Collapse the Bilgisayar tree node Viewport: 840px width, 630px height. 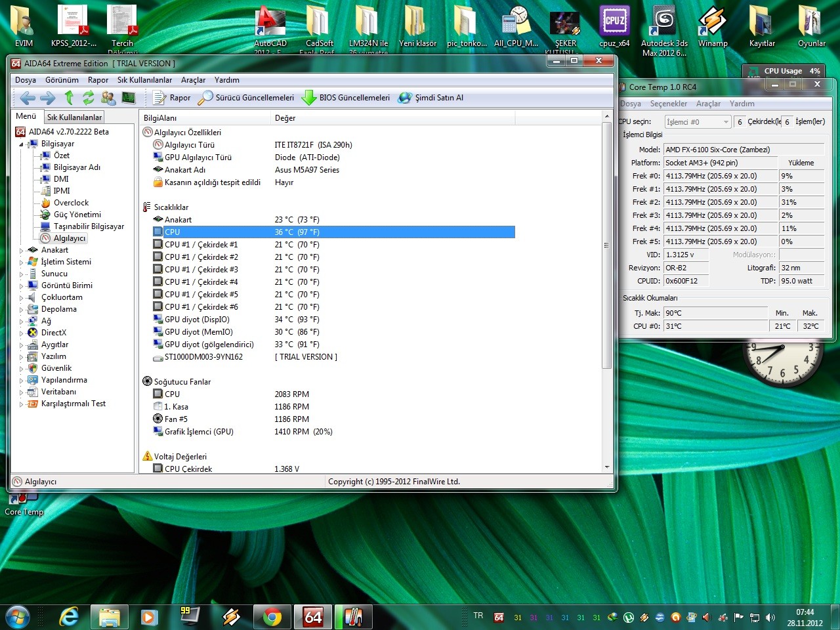click(21, 144)
